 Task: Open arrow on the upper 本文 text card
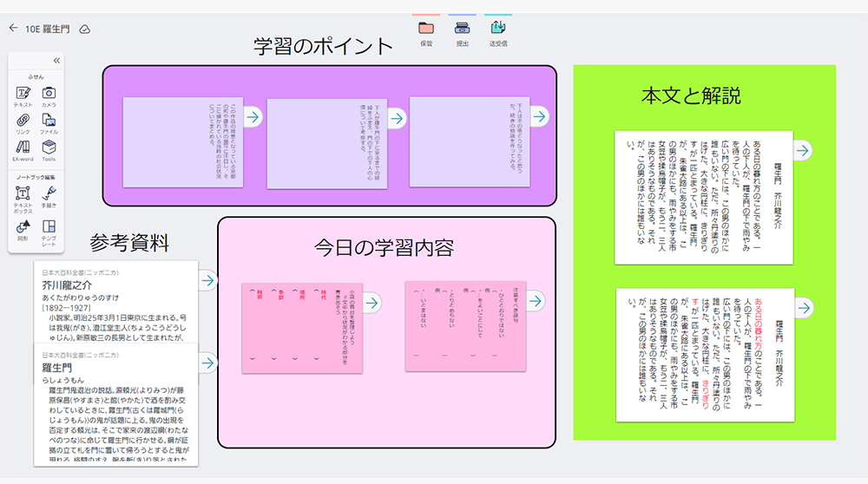(x=803, y=150)
